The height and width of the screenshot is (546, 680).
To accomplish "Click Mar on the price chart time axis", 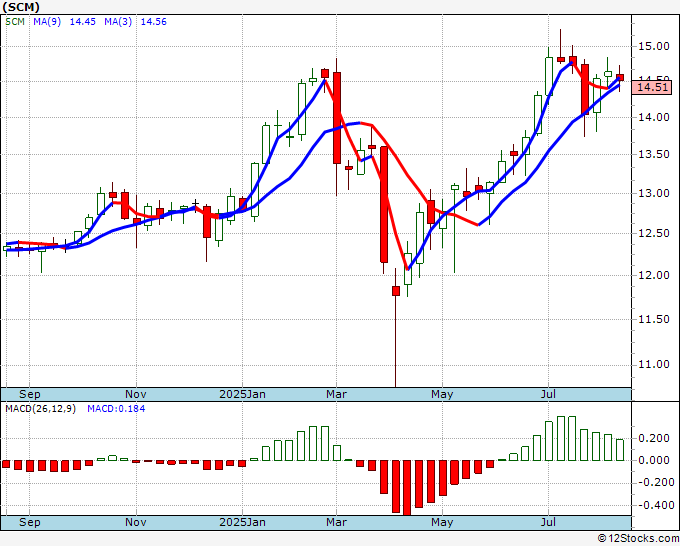I will tap(336, 394).
